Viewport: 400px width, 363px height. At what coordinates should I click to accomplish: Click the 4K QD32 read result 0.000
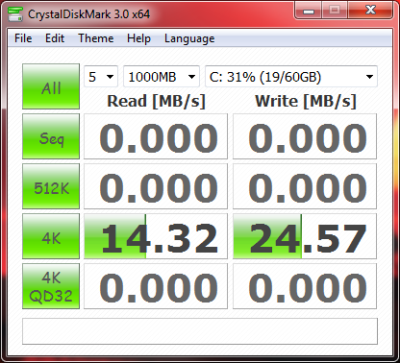click(x=156, y=286)
